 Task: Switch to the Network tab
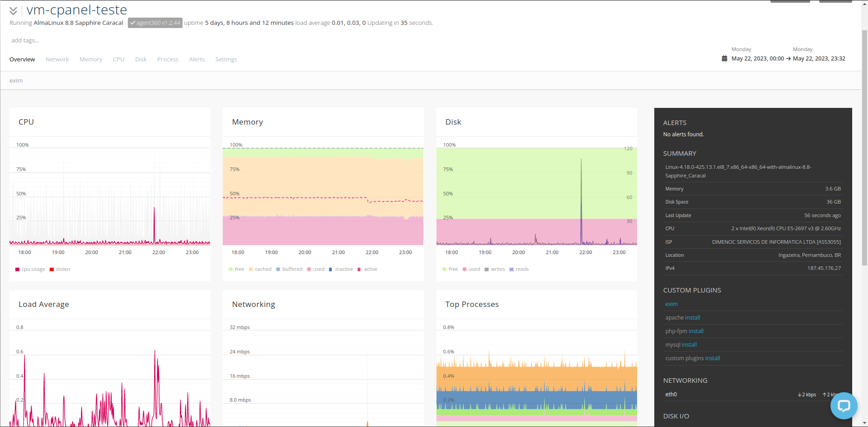[57, 60]
